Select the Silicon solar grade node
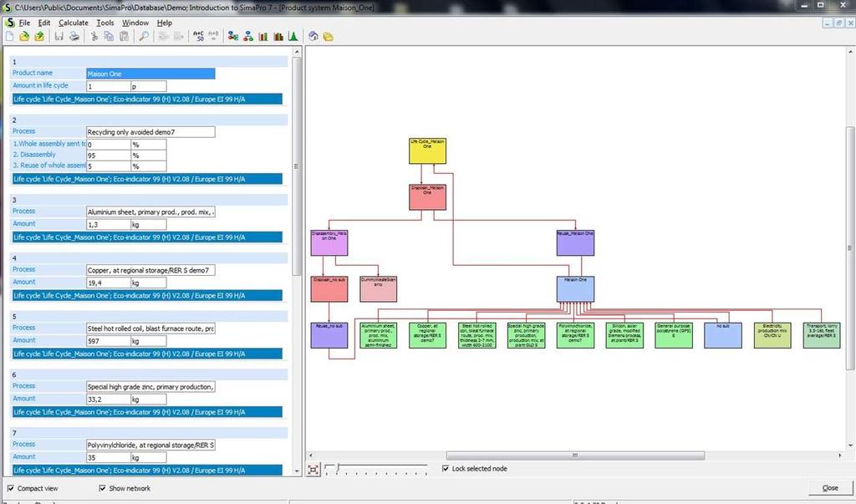The image size is (856, 504). [x=624, y=335]
